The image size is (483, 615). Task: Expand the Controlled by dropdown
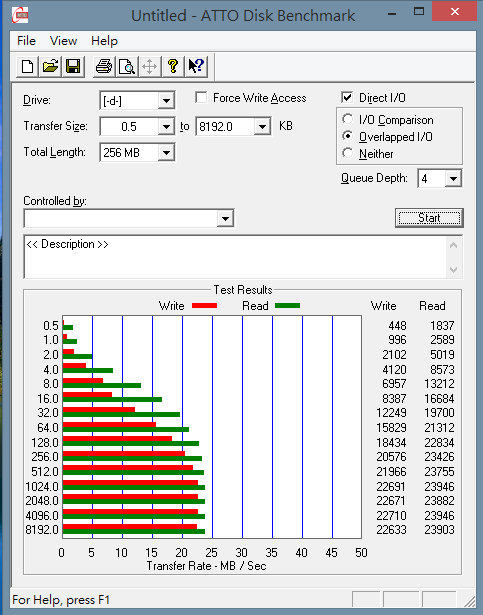pos(225,218)
